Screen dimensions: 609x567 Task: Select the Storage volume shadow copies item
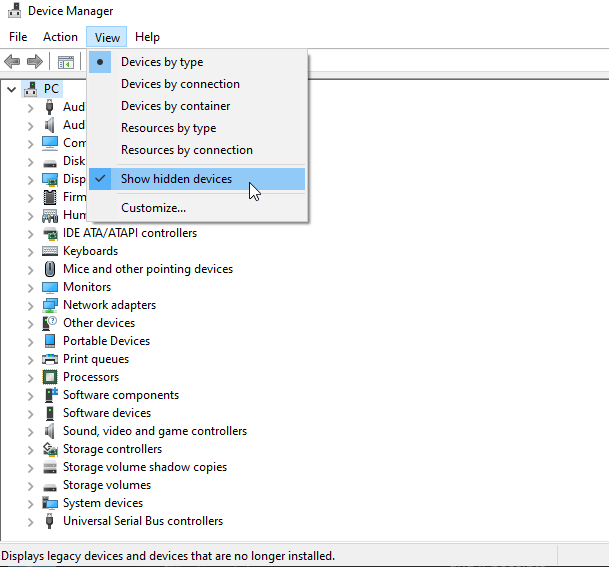[145, 467]
